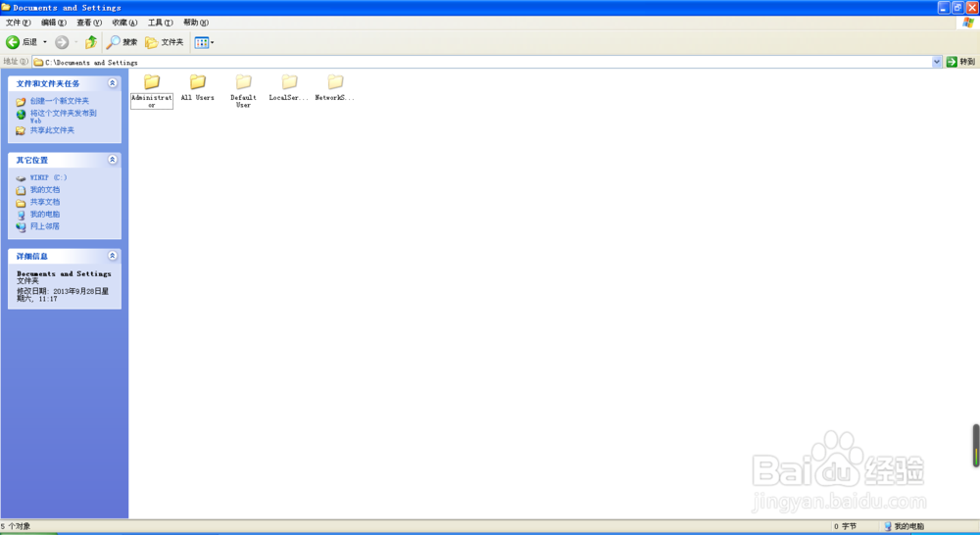Open the 帮助(H) menu
980x535 pixels.
click(196, 23)
